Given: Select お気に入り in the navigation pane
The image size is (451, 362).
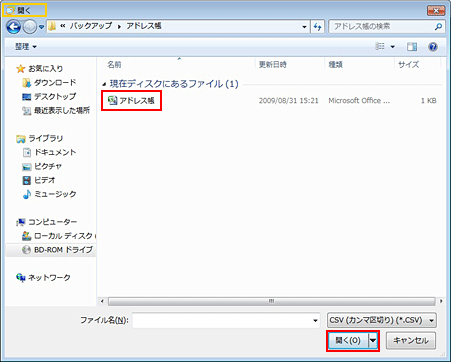Looking at the screenshot, I should click(x=46, y=69).
